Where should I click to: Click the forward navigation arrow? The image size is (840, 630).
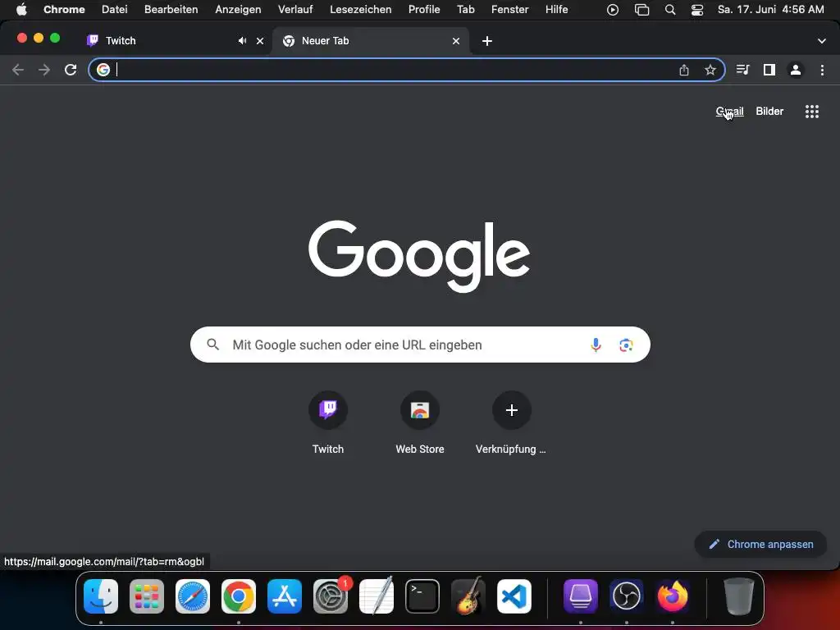click(44, 70)
